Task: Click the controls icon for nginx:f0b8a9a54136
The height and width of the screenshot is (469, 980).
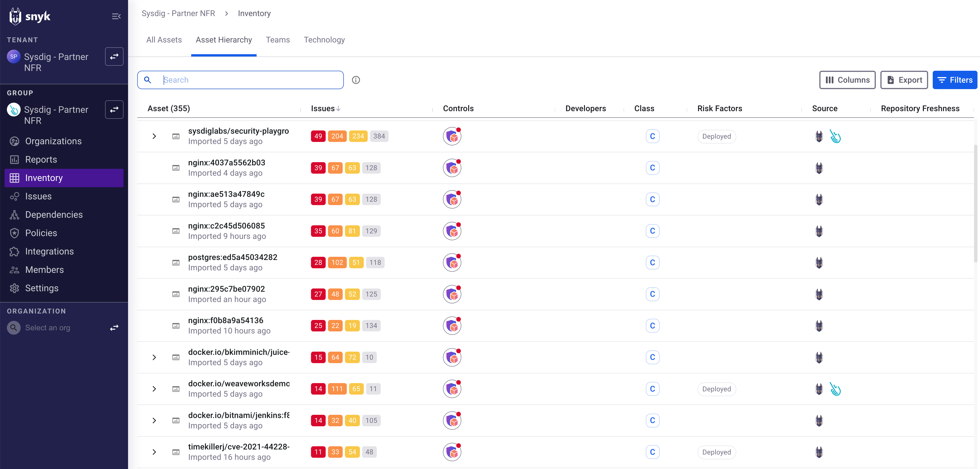Action: [452, 326]
